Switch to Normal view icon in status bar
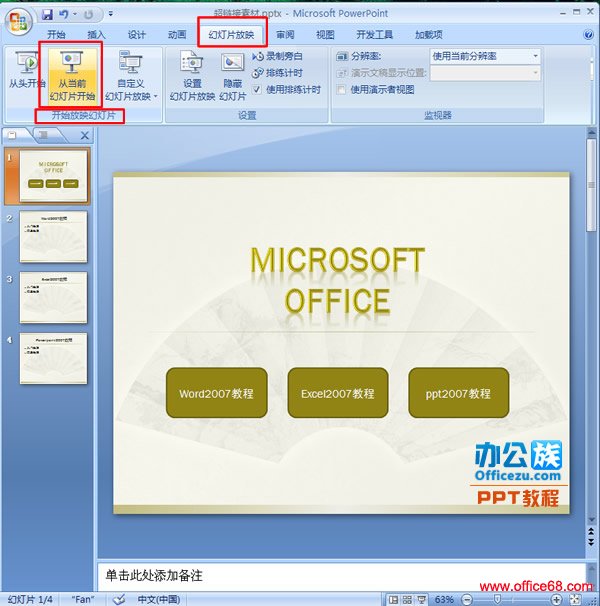Screen dimensions: 600x606 [x=393, y=599]
